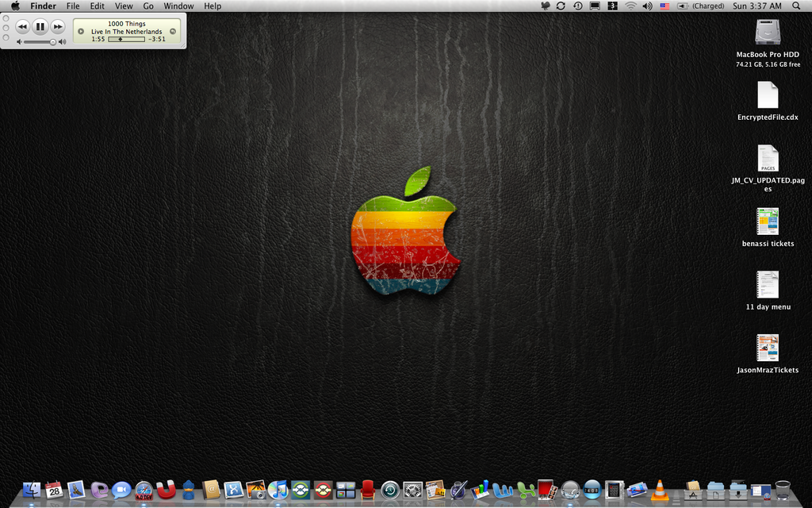Viewport: 812px width, 508px height.
Task: Adjust the iTunes volume slider
Action: (x=40, y=42)
